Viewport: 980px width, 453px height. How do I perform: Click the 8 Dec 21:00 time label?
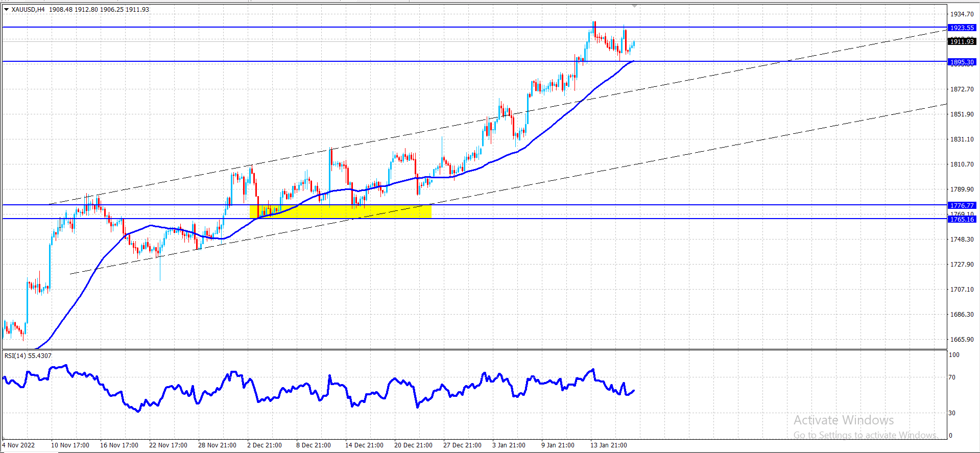click(314, 445)
